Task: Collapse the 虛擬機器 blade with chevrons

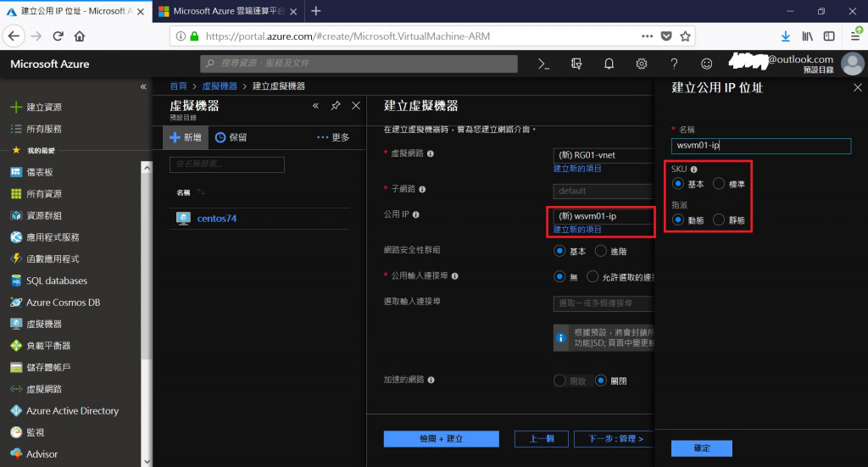Action: [x=315, y=106]
